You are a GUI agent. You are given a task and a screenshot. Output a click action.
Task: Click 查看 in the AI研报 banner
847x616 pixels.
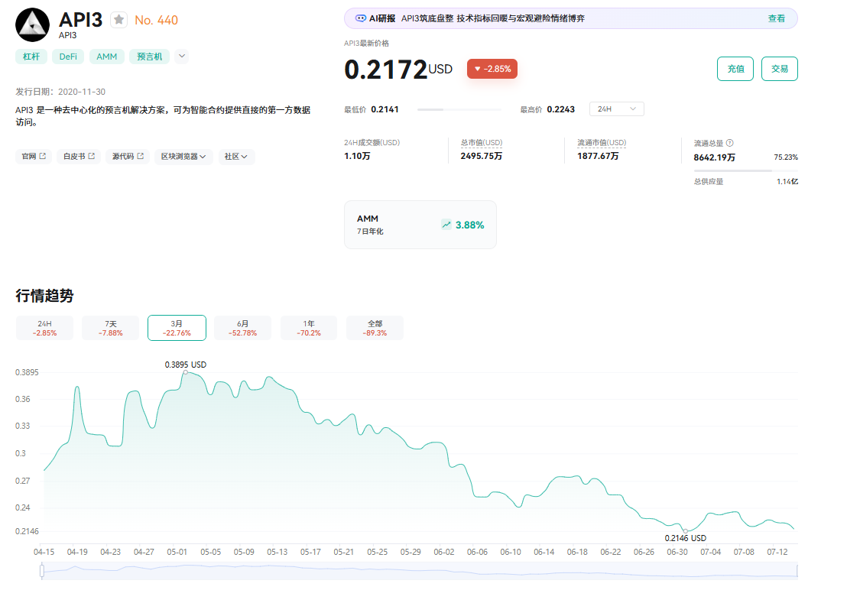pos(776,18)
